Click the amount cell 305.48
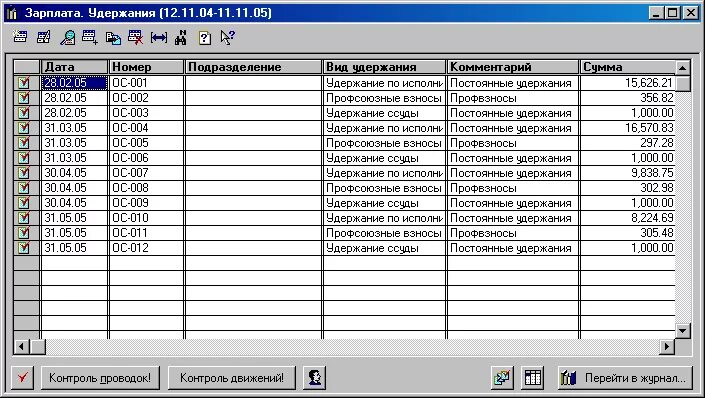The width and height of the screenshot is (705, 398). (628, 233)
